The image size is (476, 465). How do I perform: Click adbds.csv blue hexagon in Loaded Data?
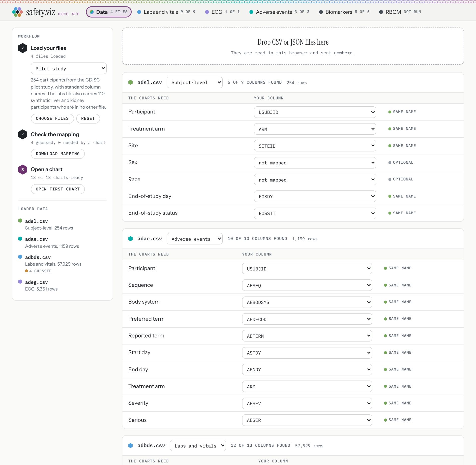click(20, 257)
